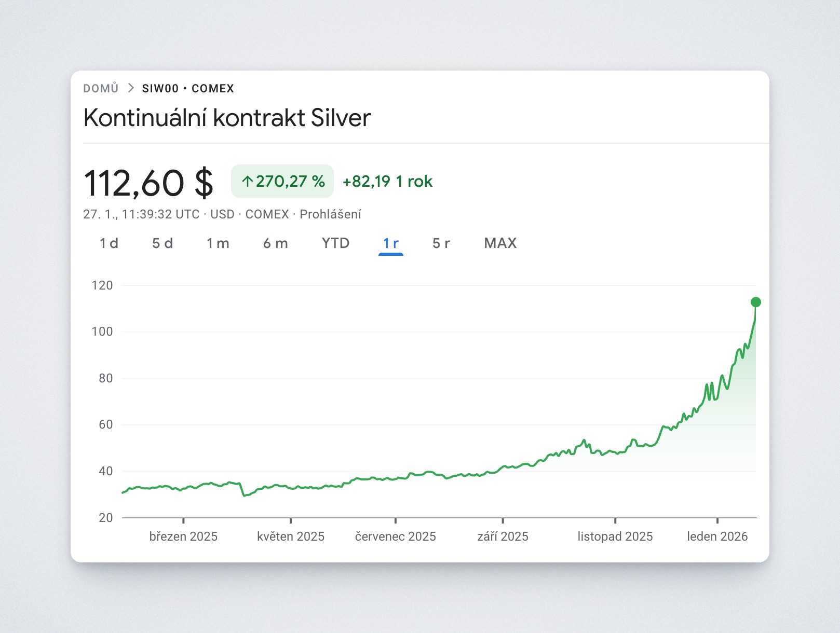Click the DOMŮ breadcrumb link

tap(101, 88)
